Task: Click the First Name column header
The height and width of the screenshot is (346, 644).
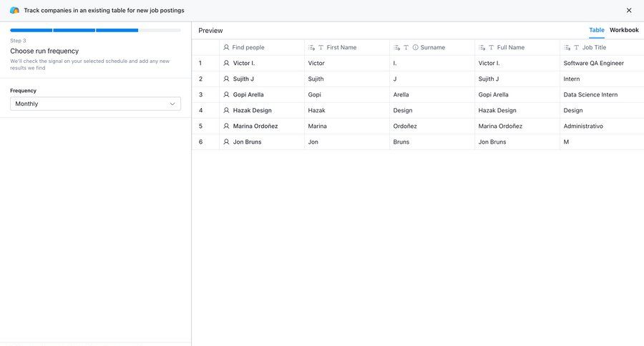Action: [x=346, y=47]
